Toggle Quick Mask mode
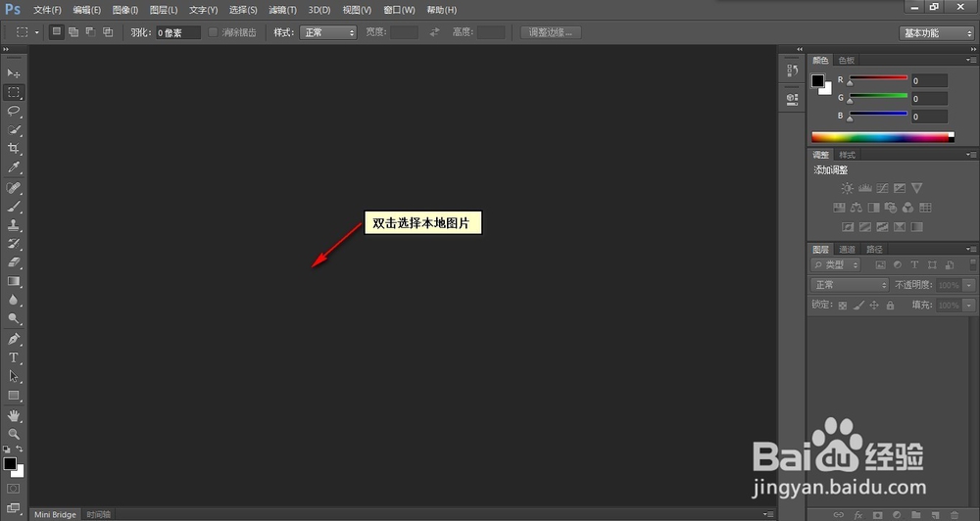 (13, 489)
